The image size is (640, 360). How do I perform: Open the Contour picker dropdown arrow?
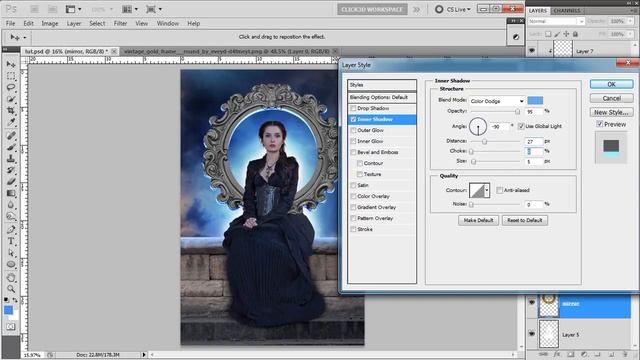click(487, 190)
